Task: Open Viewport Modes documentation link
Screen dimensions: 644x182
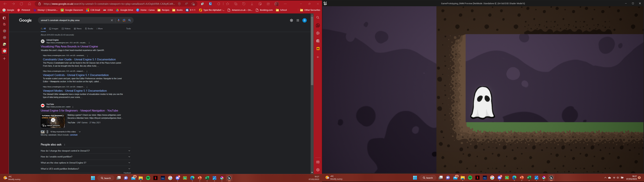Action: click(x=75, y=91)
